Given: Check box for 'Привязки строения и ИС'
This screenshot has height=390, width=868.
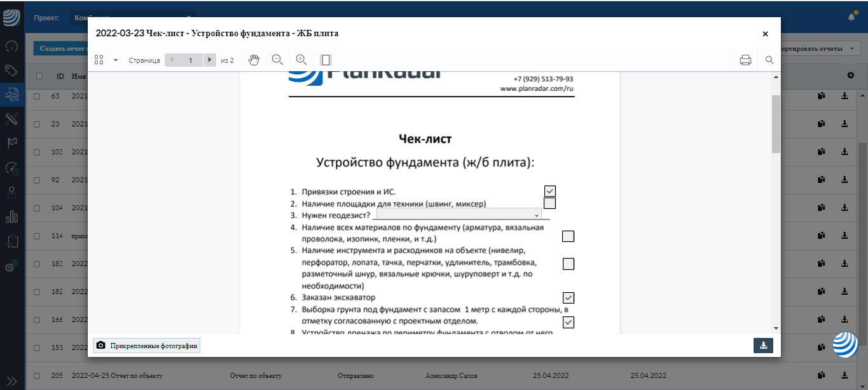Looking at the screenshot, I should point(550,191).
